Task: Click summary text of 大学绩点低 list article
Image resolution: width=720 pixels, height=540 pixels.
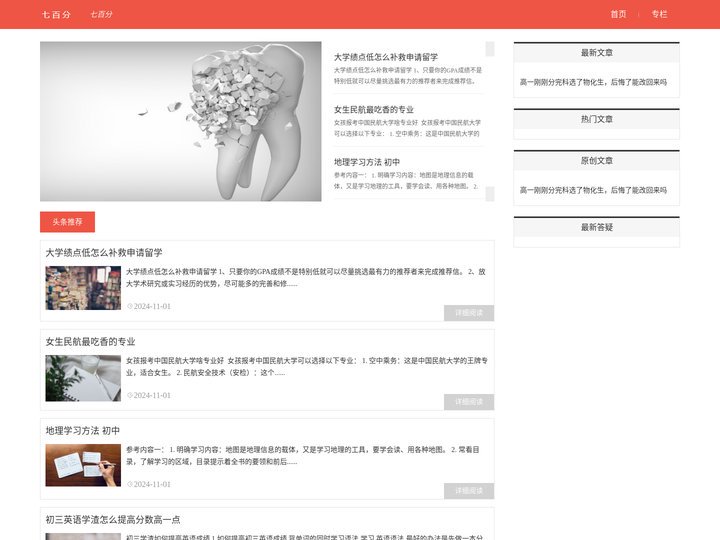Action: tap(306, 278)
